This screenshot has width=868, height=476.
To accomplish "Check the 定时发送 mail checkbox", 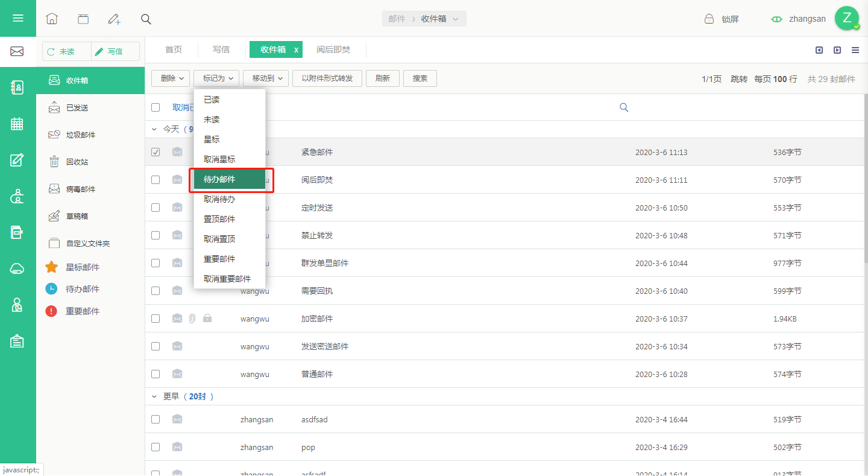I will coord(156,208).
